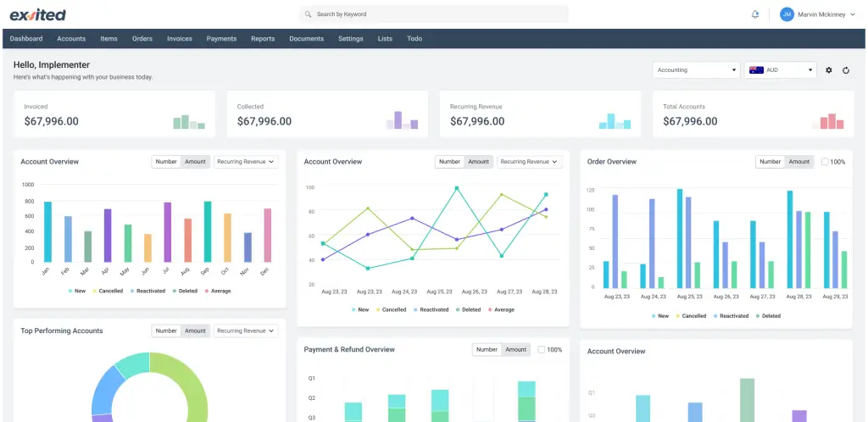Select Amount in Top Performing Accounts
868x422 pixels.
196,330
